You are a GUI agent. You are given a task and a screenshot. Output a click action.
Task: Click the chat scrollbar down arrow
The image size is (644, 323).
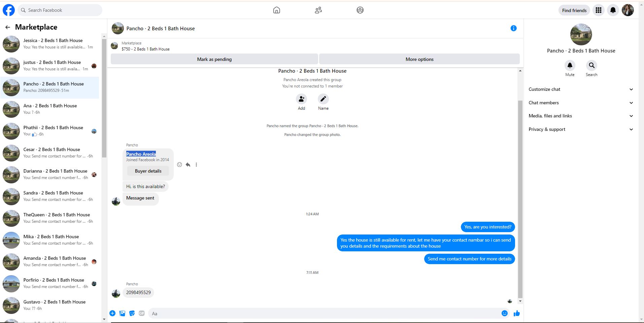point(520,301)
